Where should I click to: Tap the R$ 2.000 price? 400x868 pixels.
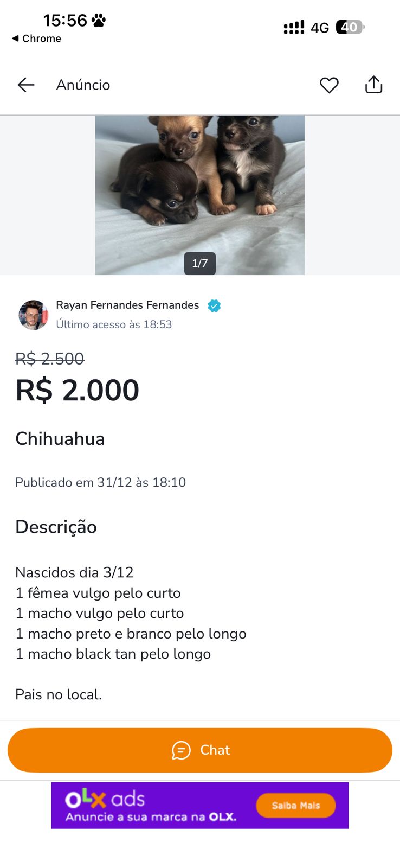(78, 390)
